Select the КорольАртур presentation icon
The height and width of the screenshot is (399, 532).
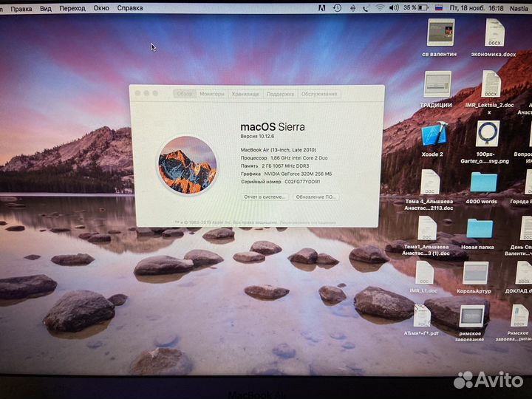pos(476,273)
